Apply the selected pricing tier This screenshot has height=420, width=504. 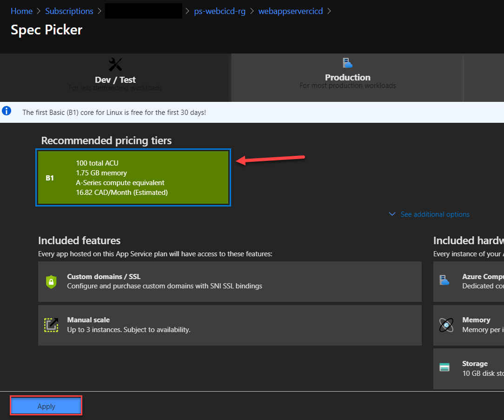click(46, 405)
